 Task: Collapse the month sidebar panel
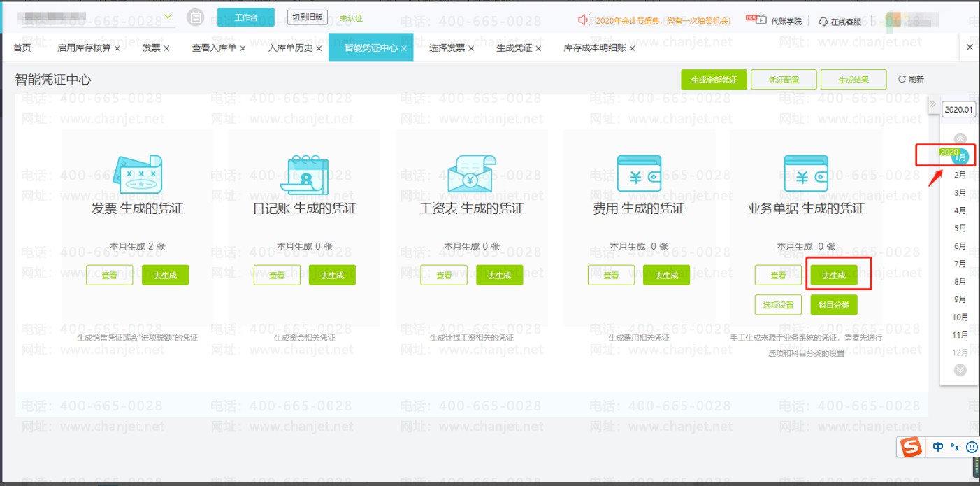[932, 105]
